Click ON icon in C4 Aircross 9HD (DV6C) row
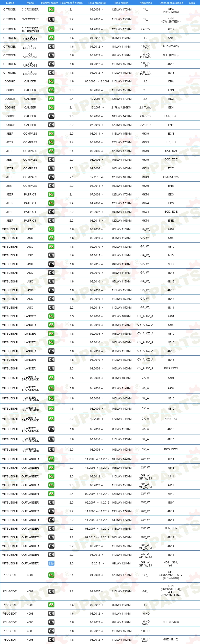 [51, 47]
